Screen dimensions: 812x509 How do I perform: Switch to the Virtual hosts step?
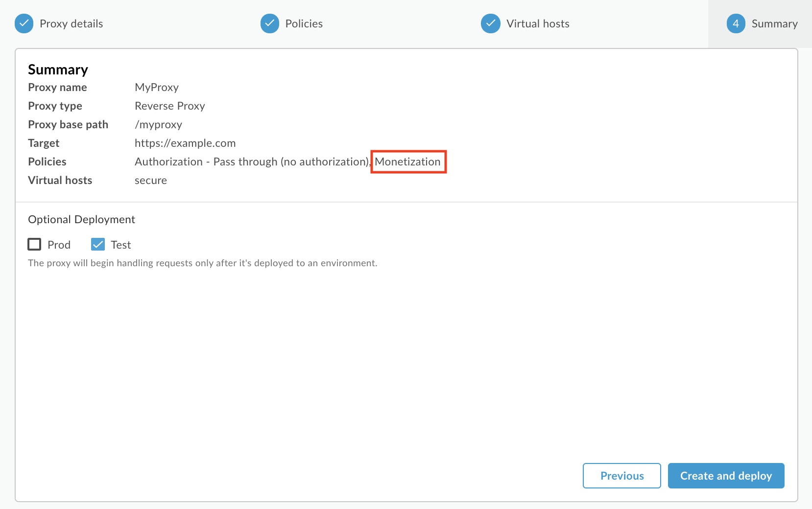point(538,23)
